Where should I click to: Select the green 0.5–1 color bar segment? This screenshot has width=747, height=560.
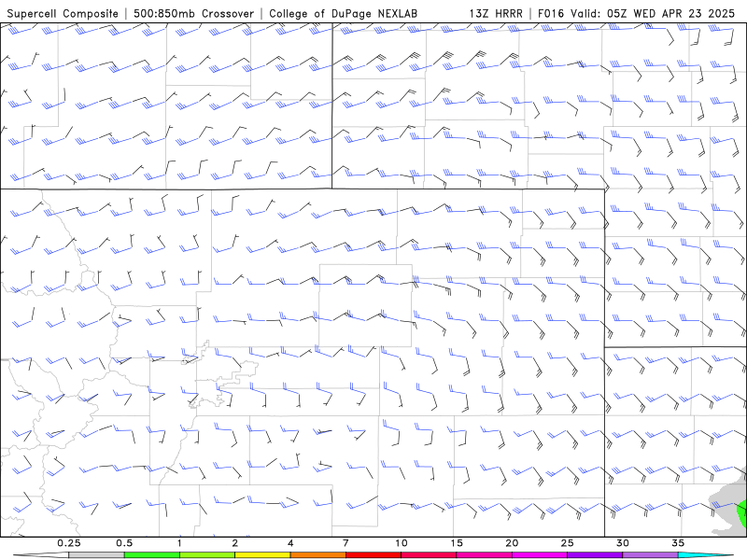tap(151, 555)
